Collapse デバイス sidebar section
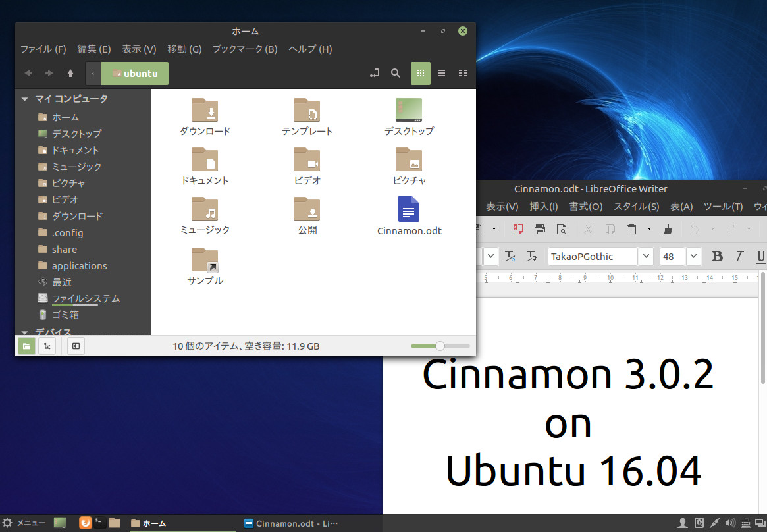This screenshot has width=767, height=532. pyautogui.click(x=24, y=332)
